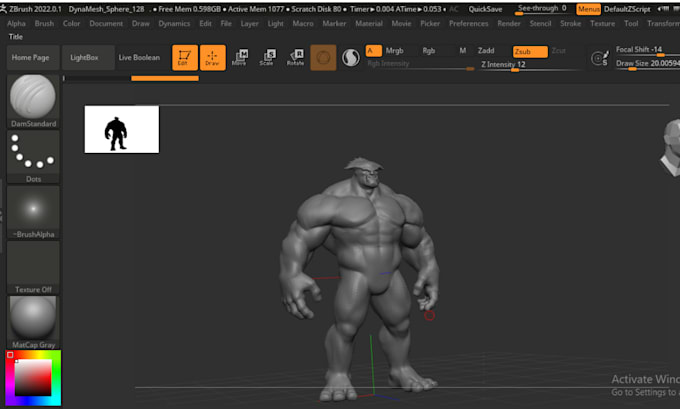680x409 pixels.
Task: Click the dynamic brush size S icon
Action: point(600,58)
